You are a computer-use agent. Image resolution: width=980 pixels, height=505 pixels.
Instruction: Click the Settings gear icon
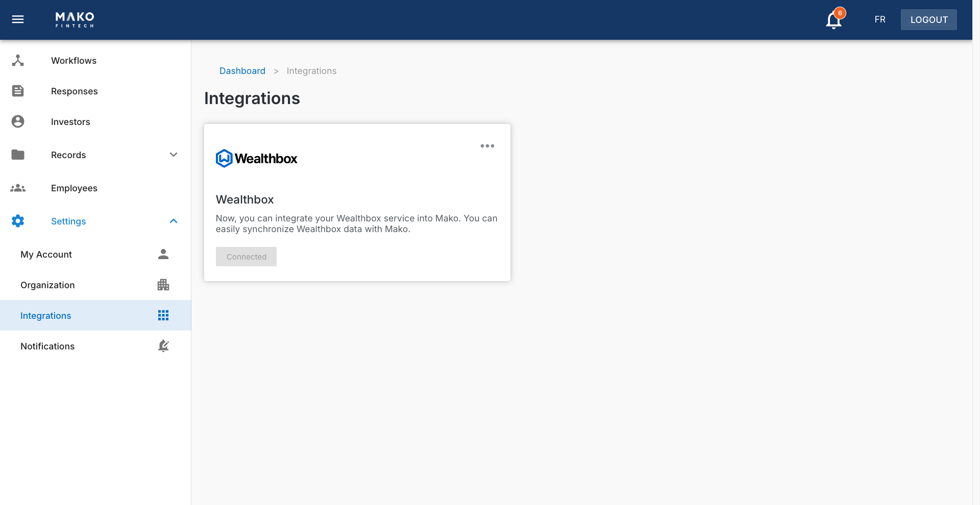[x=18, y=221]
